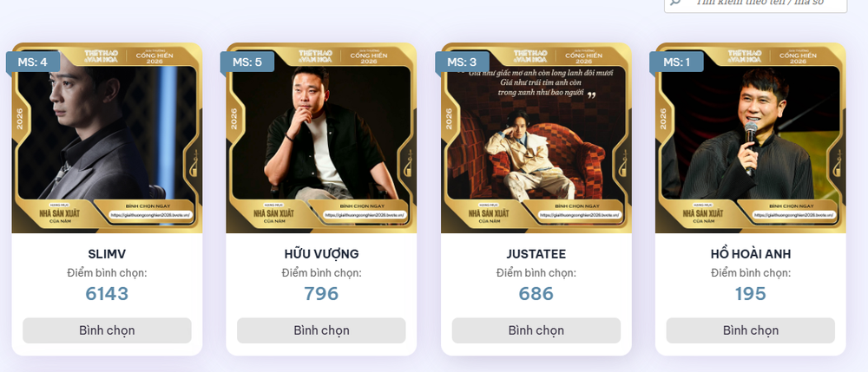868x372 pixels.
Task: Click the 6143 vote score
Action: click(x=107, y=293)
